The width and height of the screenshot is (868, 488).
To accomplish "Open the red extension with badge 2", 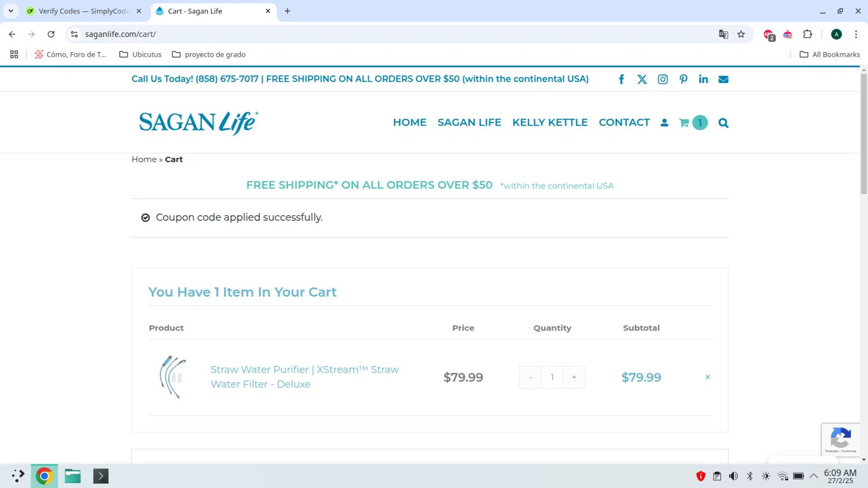I will [x=768, y=35].
